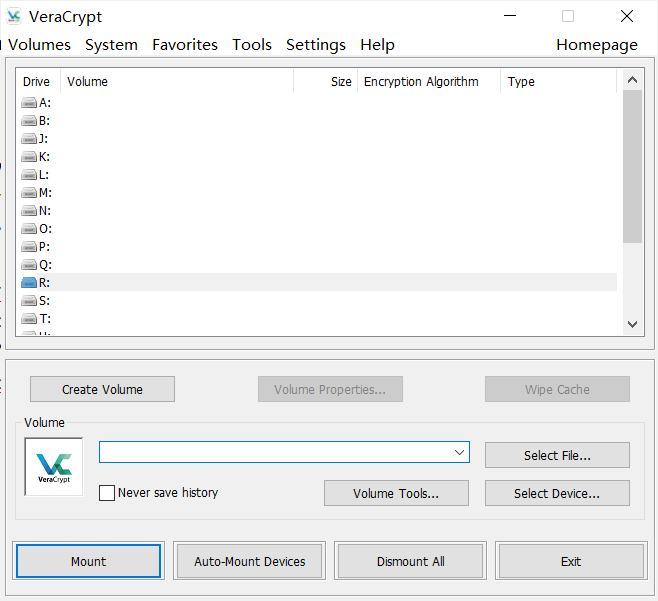The height and width of the screenshot is (601, 658).
Task: Enable the Never save history checkbox
Action: click(x=107, y=493)
